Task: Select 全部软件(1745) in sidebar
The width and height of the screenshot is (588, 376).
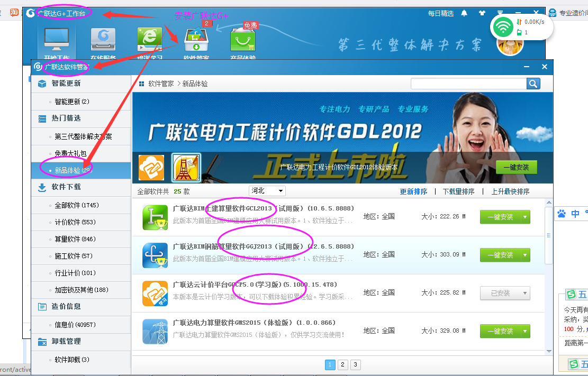Action: [81, 205]
